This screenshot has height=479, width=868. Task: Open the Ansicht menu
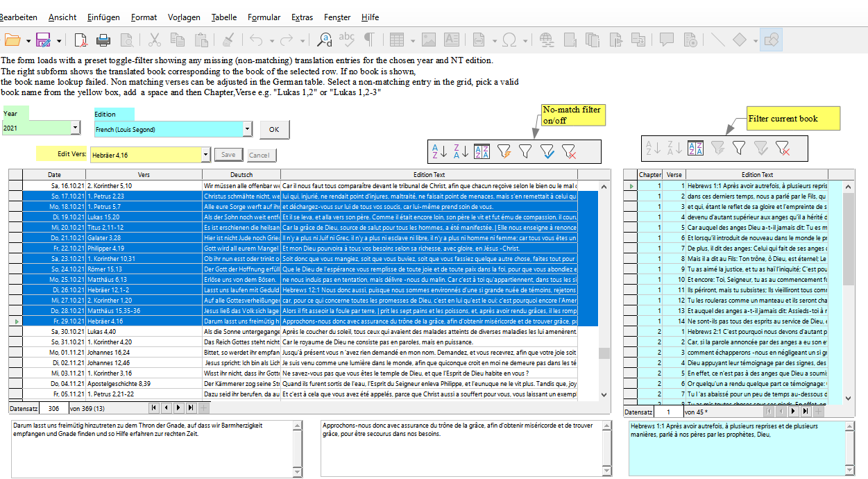tap(62, 17)
